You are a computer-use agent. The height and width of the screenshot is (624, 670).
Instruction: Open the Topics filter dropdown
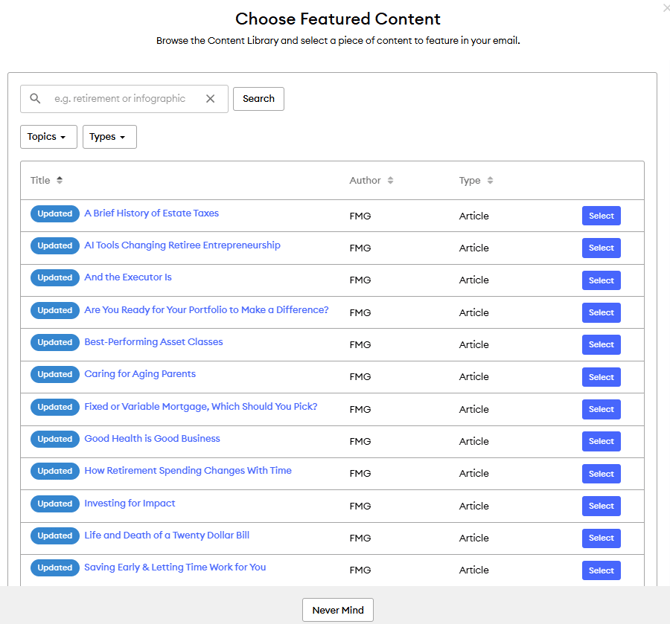[49, 137]
